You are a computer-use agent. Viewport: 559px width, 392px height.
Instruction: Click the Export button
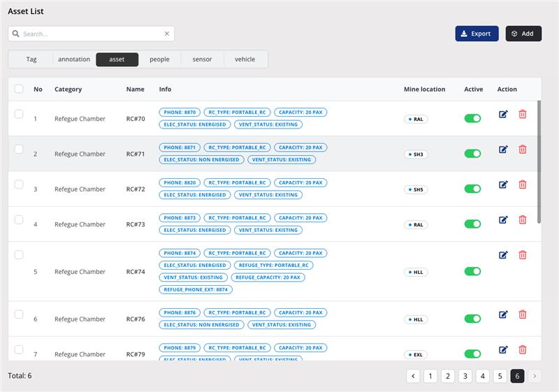[477, 34]
